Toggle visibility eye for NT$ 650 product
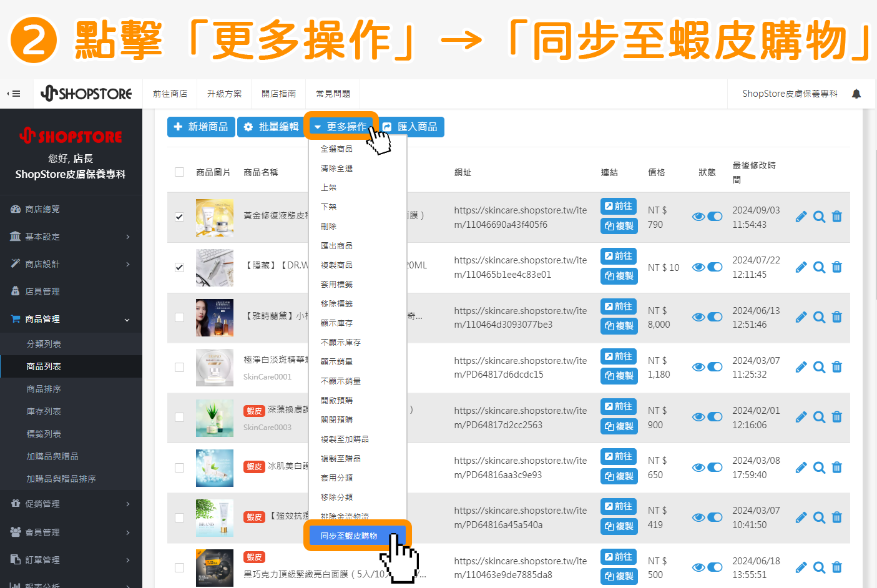 coord(699,468)
